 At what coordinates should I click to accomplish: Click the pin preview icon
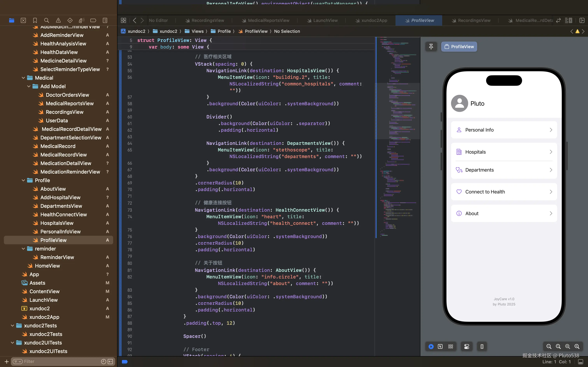pos(431,47)
